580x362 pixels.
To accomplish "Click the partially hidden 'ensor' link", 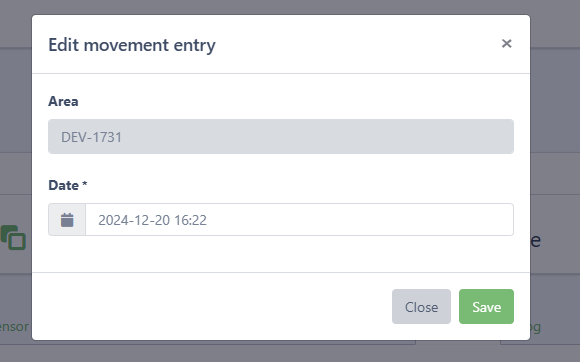I will [14, 327].
